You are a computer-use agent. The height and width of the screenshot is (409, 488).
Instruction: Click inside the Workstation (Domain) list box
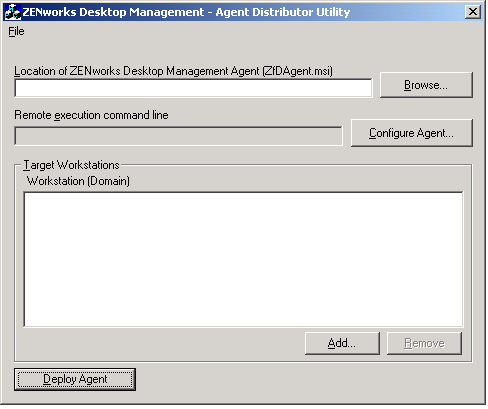click(243, 259)
